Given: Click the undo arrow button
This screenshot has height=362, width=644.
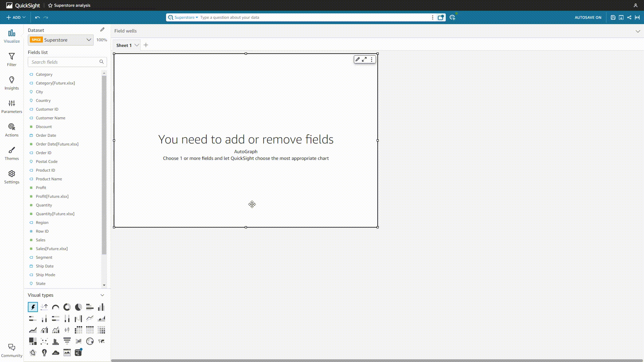Looking at the screenshot, I should point(38,18).
